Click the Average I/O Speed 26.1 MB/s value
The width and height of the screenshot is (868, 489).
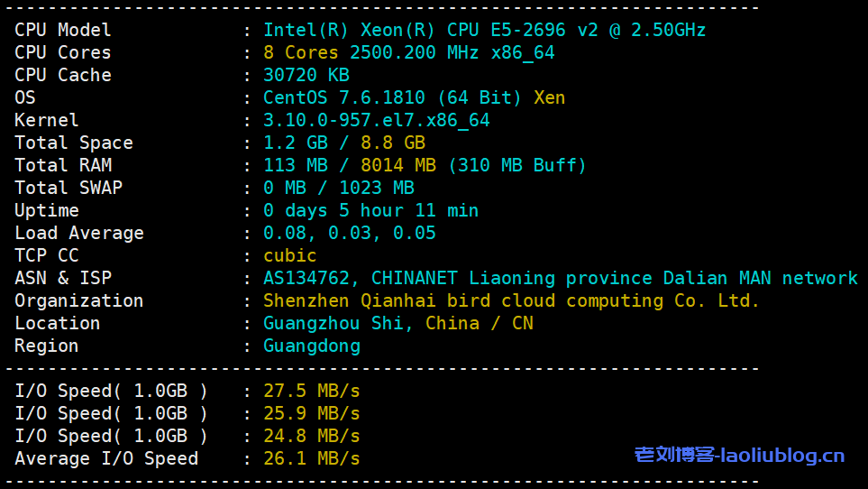[x=311, y=458]
